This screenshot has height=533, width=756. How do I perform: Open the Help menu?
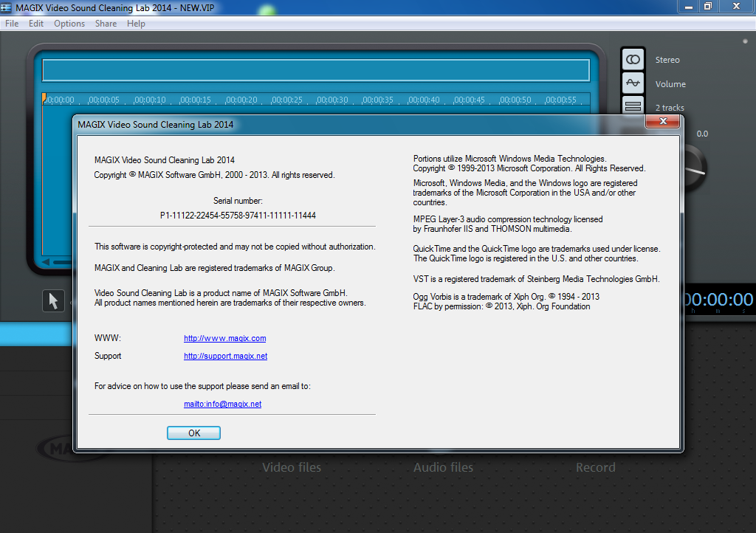[x=136, y=24]
